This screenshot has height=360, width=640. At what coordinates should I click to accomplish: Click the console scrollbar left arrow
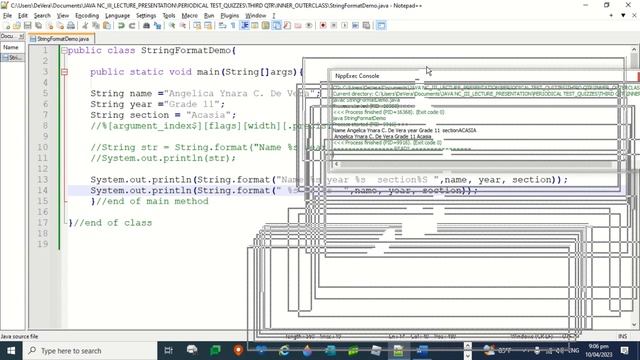tap(336, 164)
